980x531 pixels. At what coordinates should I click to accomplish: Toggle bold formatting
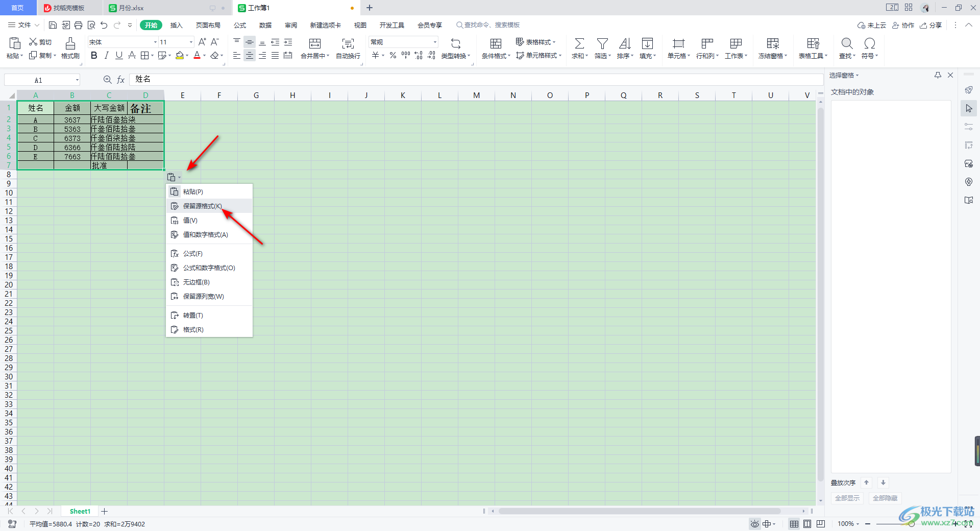tap(94, 56)
